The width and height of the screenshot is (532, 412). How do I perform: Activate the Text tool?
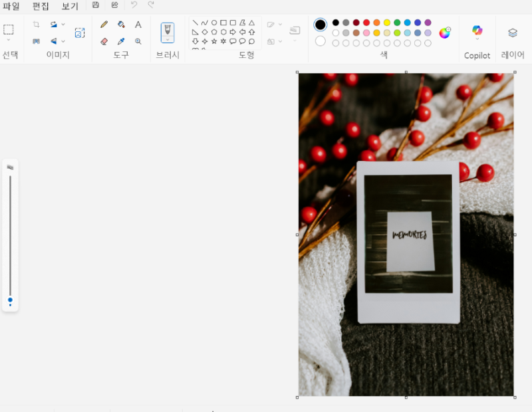pos(138,25)
